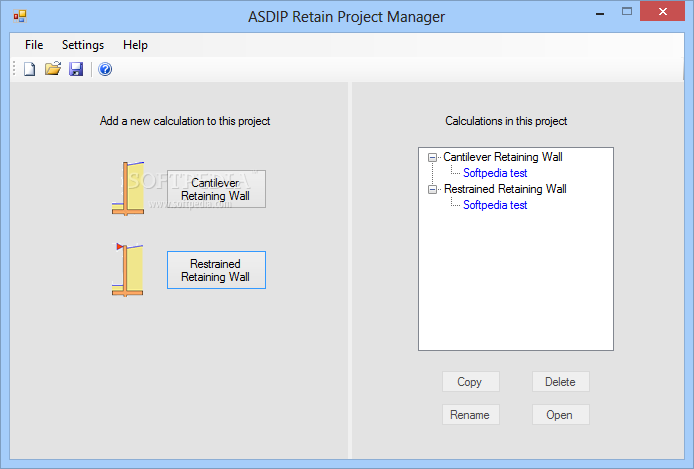Maximize the Project Manager window
Image resolution: width=694 pixels, height=469 pixels.
click(627, 12)
